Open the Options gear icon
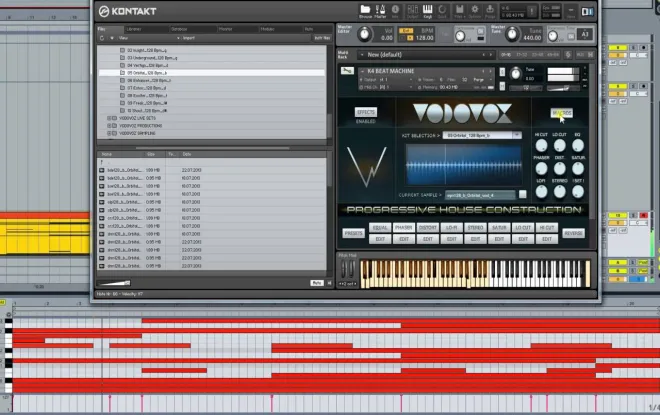 pos(475,11)
